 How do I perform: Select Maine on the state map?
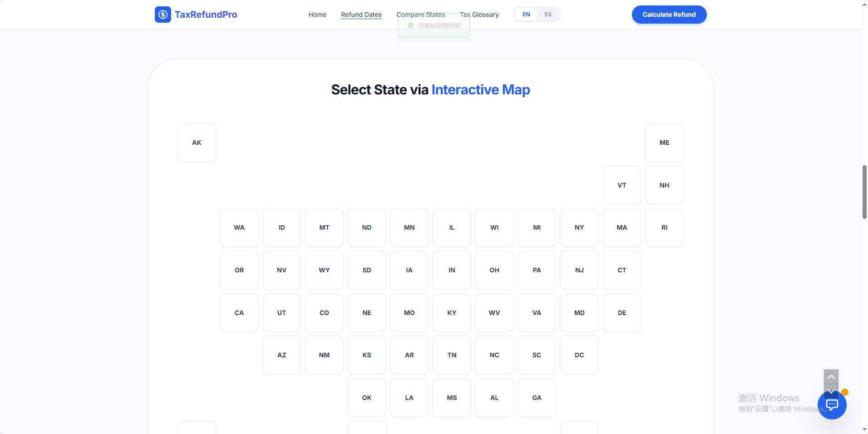[664, 142]
